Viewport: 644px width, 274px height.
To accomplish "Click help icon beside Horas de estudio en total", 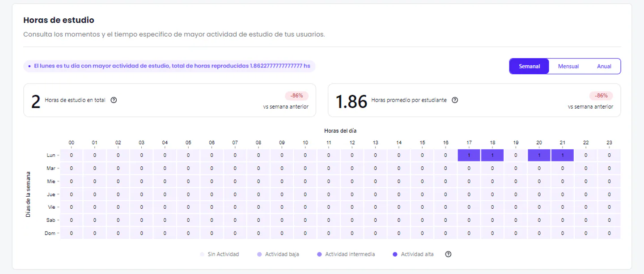I will (114, 100).
